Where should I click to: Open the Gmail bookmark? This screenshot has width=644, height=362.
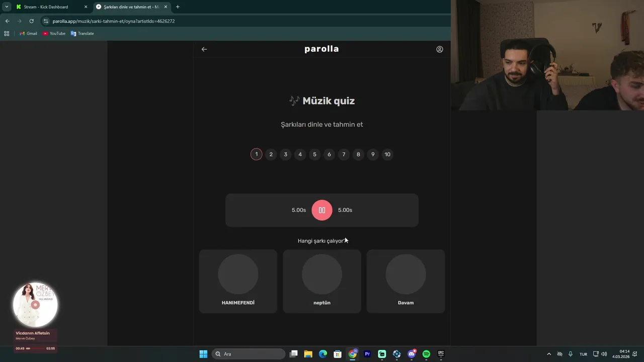28,34
